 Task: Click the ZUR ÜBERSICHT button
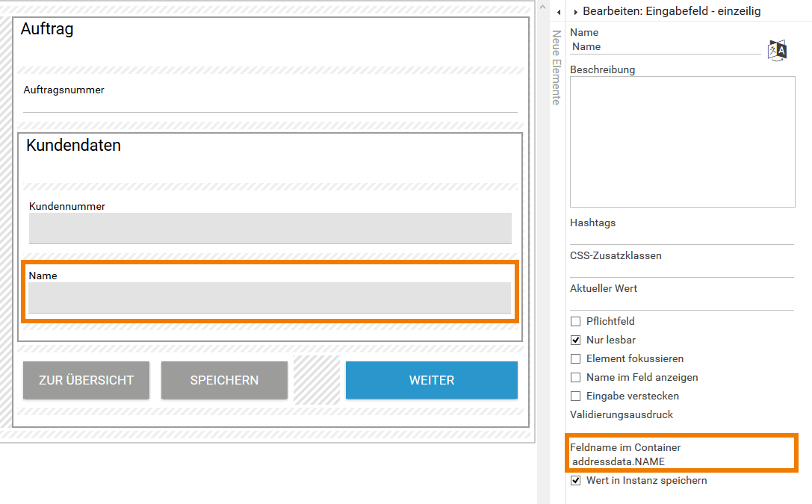tap(86, 380)
